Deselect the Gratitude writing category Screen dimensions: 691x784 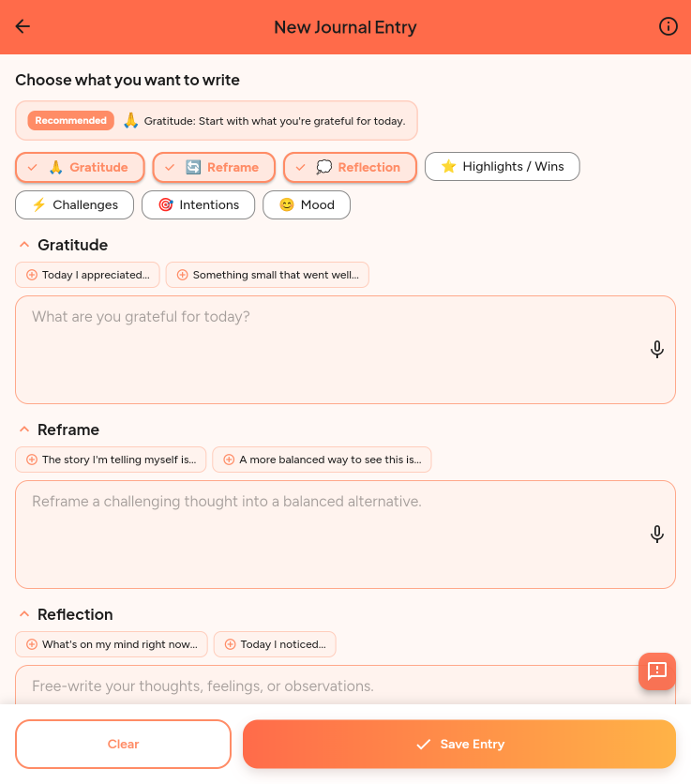80,167
